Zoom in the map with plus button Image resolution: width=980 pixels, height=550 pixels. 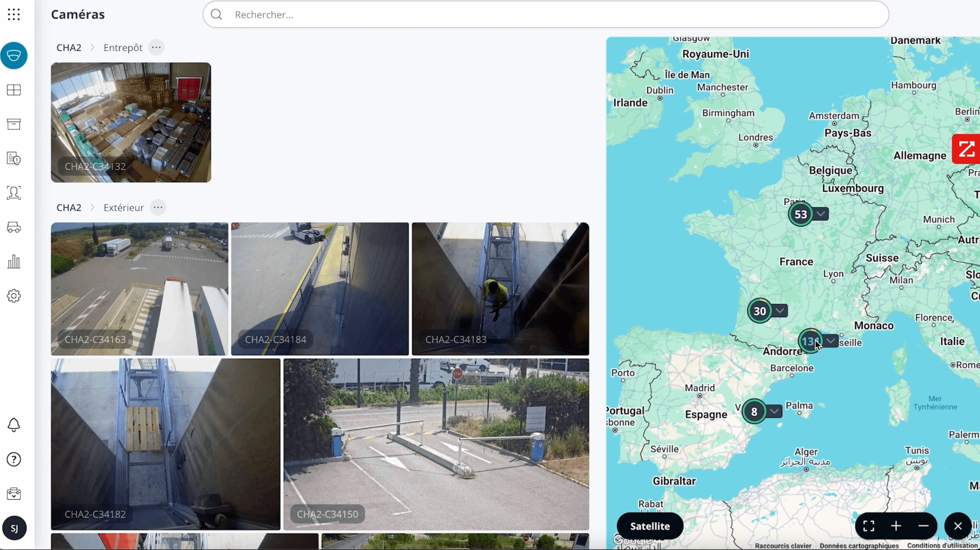(896, 526)
